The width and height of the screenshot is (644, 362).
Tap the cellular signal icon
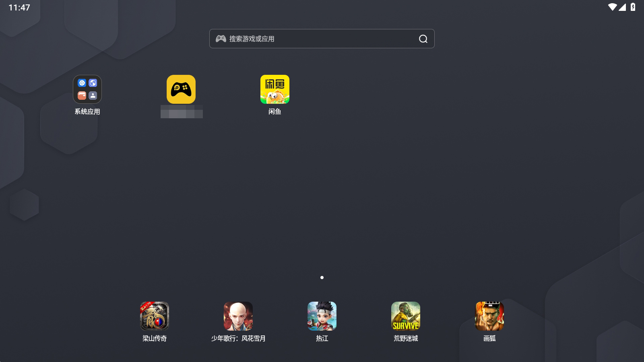[622, 7]
